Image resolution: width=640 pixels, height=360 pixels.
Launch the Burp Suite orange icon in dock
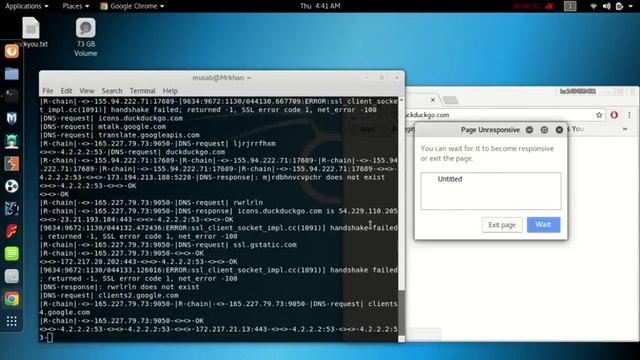click(x=11, y=164)
